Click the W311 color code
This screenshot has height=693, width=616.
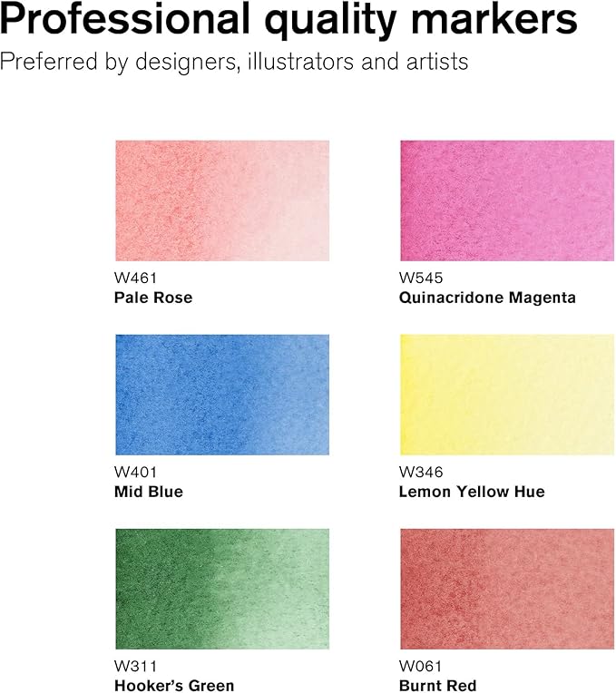click(x=133, y=666)
